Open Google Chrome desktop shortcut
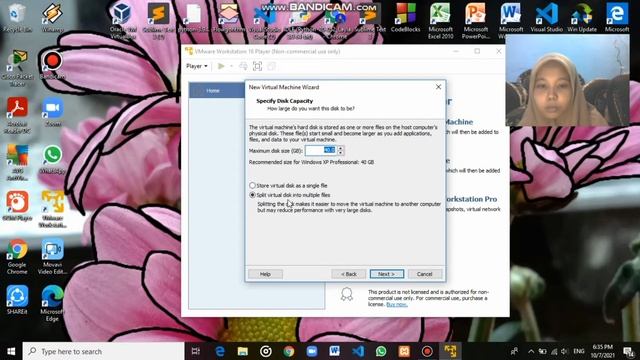The image size is (640, 360). 17,256
